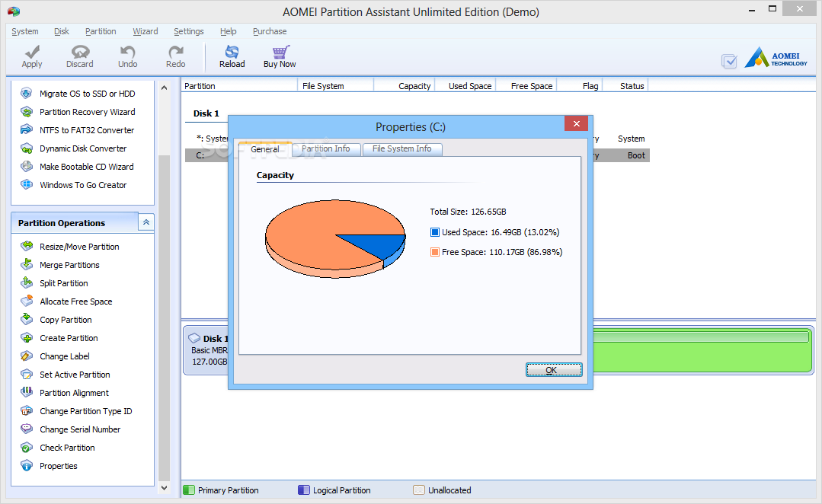Click OK in the Properties dialog
The width and height of the screenshot is (822, 504).
click(554, 370)
